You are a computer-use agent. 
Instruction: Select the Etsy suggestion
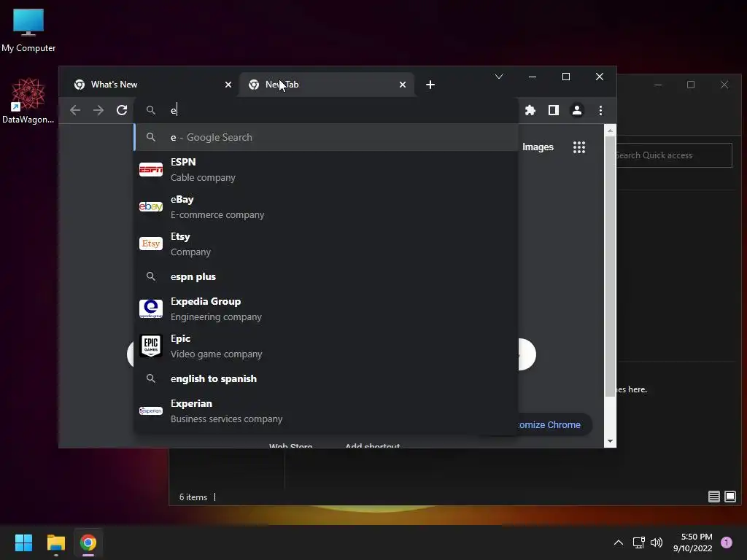pyautogui.click(x=326, y=244)
